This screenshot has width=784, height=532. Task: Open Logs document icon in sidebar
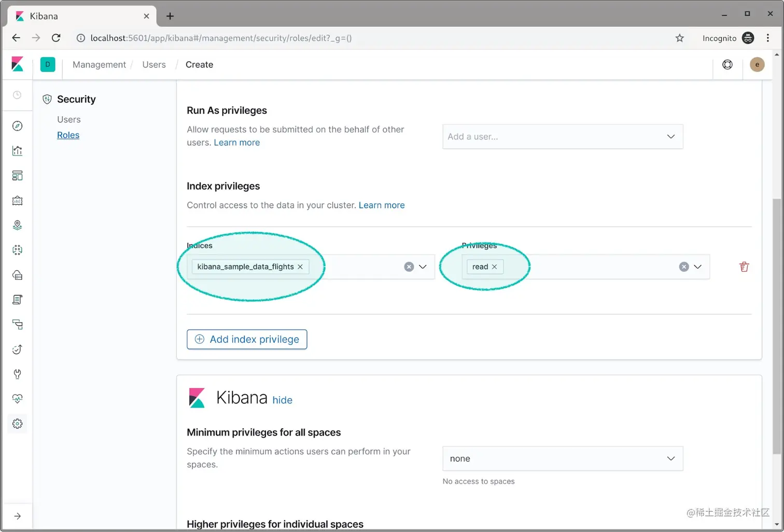pos(17,300)
